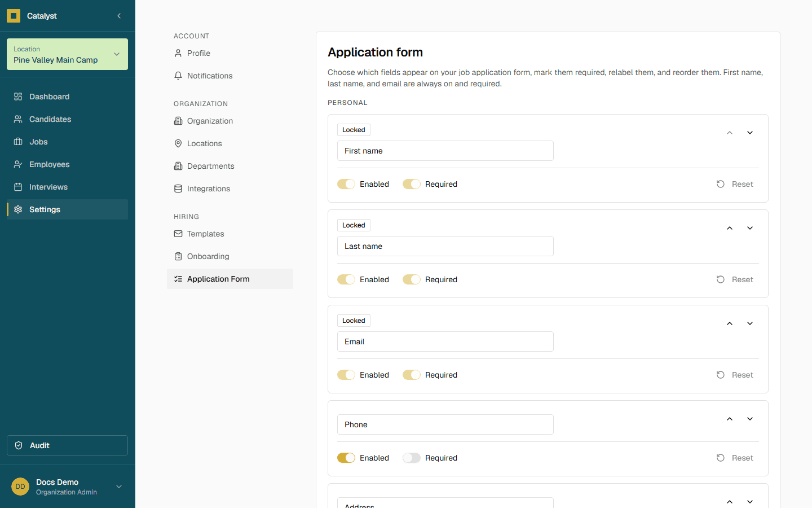Move Phone field up

point(730,419)
